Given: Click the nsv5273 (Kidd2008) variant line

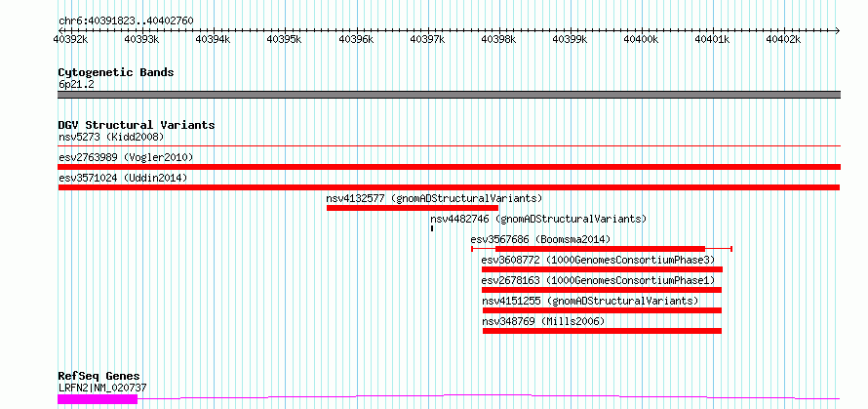Looking at the screenshot, I should click(449, 146).
